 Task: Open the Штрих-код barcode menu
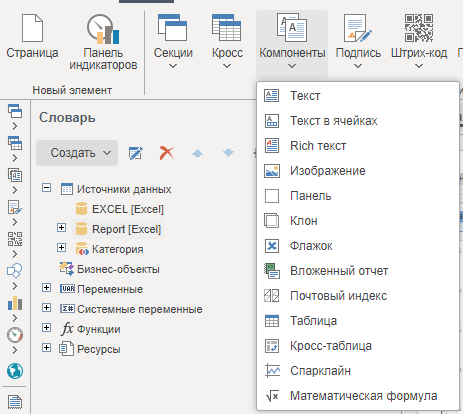(x=419, y=42)
